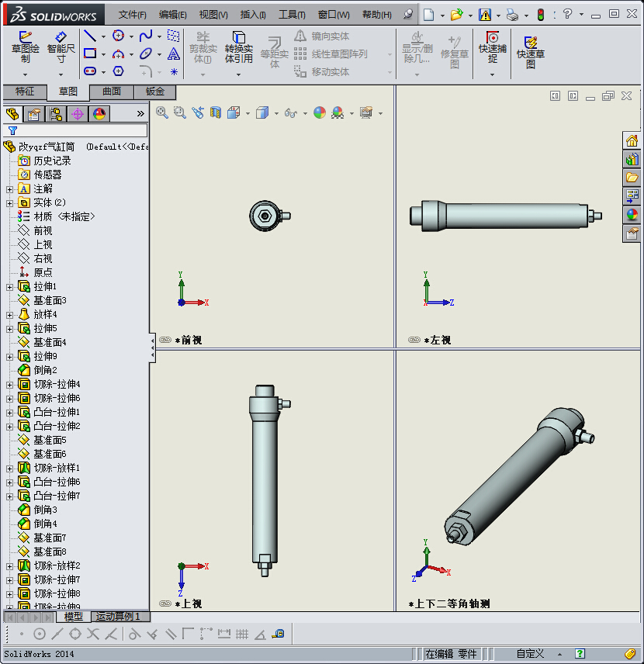Open the DisplayManager tab
This screenshot has width=644, height=664.
(x=99, y=114)
